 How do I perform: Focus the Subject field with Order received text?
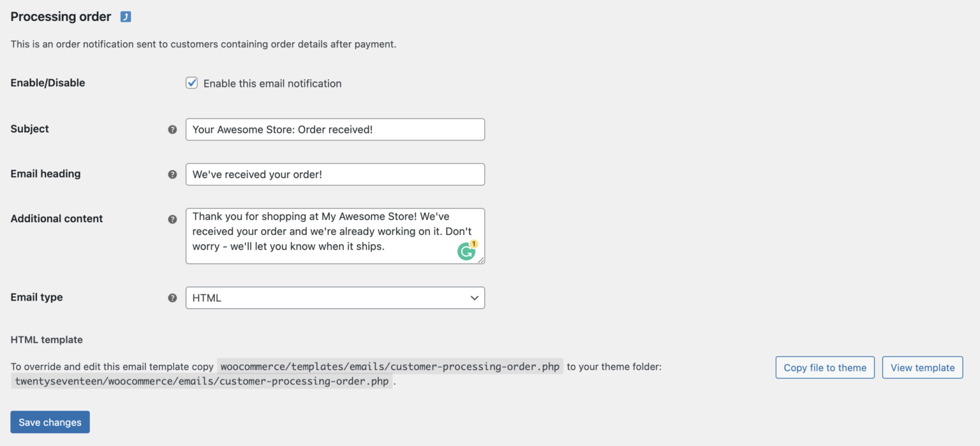click(x=335, y=130)
